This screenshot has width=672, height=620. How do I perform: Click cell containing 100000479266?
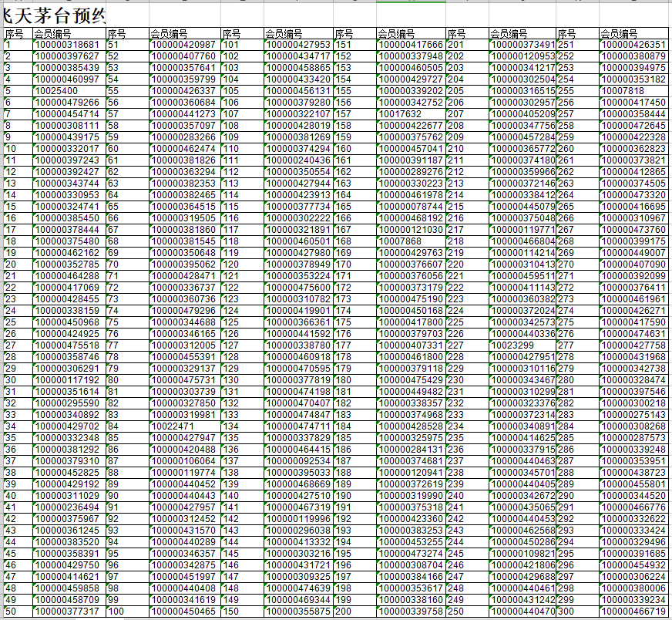click(x=69, y=103)
